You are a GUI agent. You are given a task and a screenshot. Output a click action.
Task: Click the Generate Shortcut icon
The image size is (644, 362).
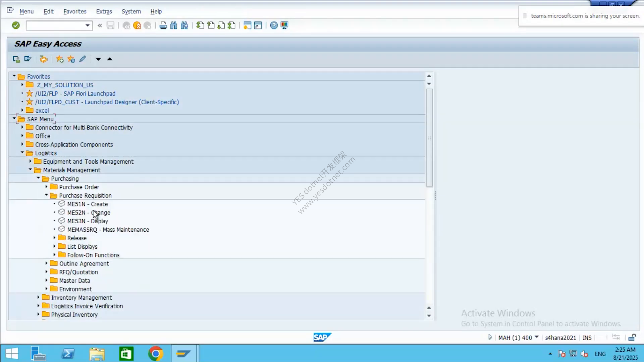coord(258,25)
